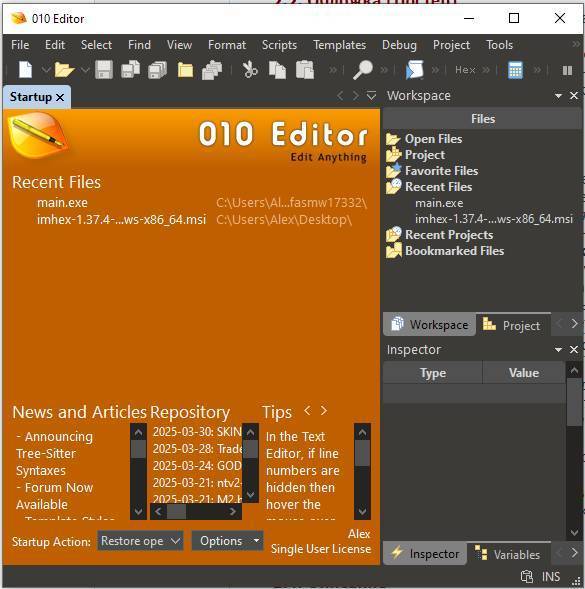
Task: Open the Announcing Tree-Sitter Syntaxes article
Action: [54, 453]
